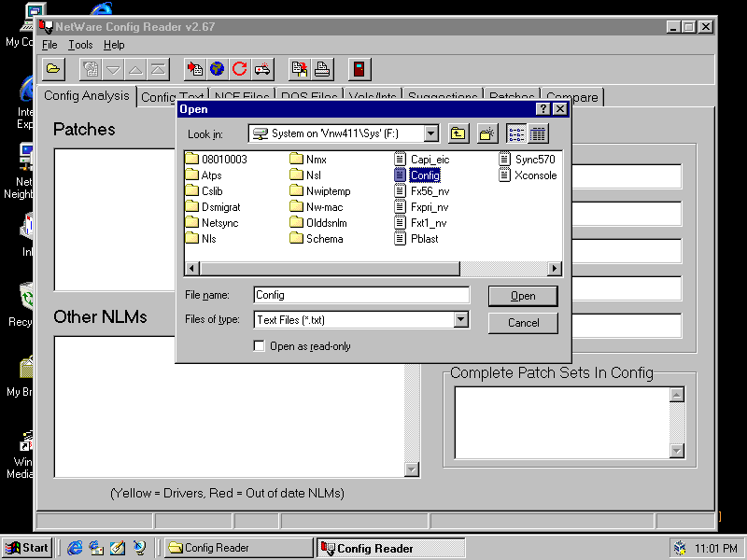Select the Fxt1_nv file
This screenshot has width=747, height=560.
[421, 223]
